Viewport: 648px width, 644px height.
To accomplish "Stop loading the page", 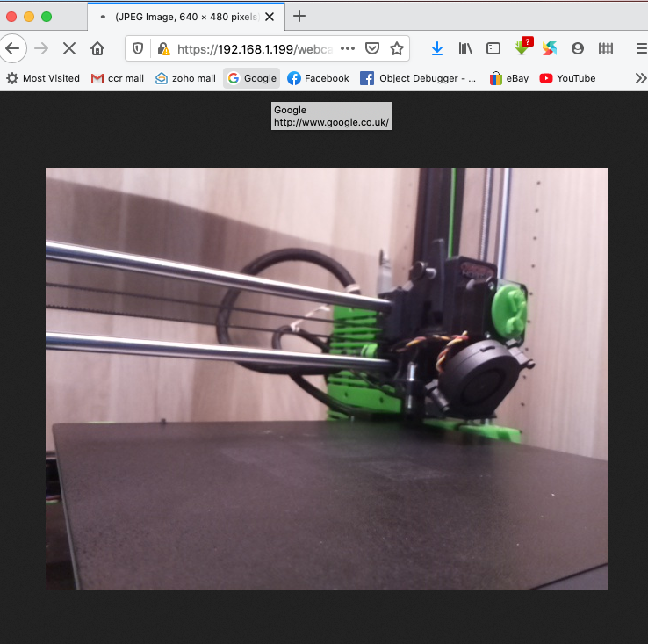I will coord(69,49).
